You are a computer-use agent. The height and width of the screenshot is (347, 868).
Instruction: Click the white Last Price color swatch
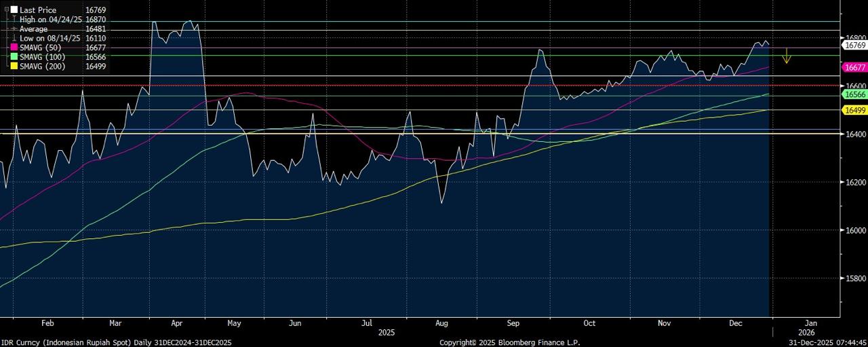(14, 10)
